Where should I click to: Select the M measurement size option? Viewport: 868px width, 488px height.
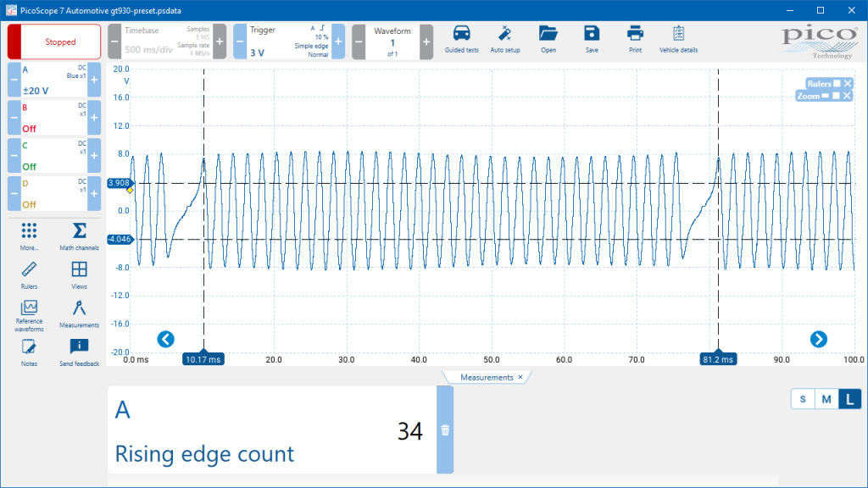pyautogui.click(x=826, y=400)
